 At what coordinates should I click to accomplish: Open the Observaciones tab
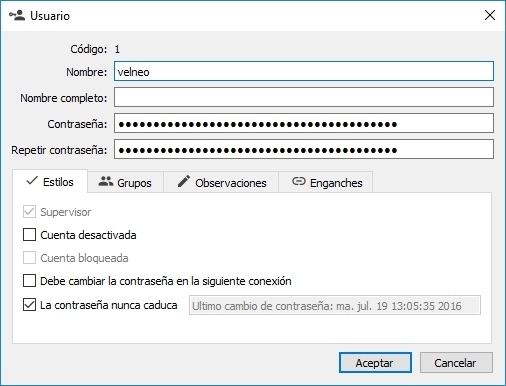point(221,182)
